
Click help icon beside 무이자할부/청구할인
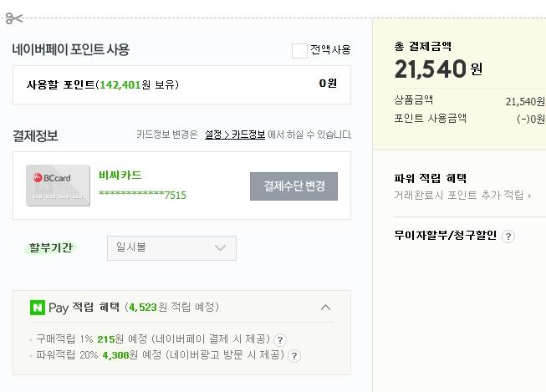[x=508, y=237]
